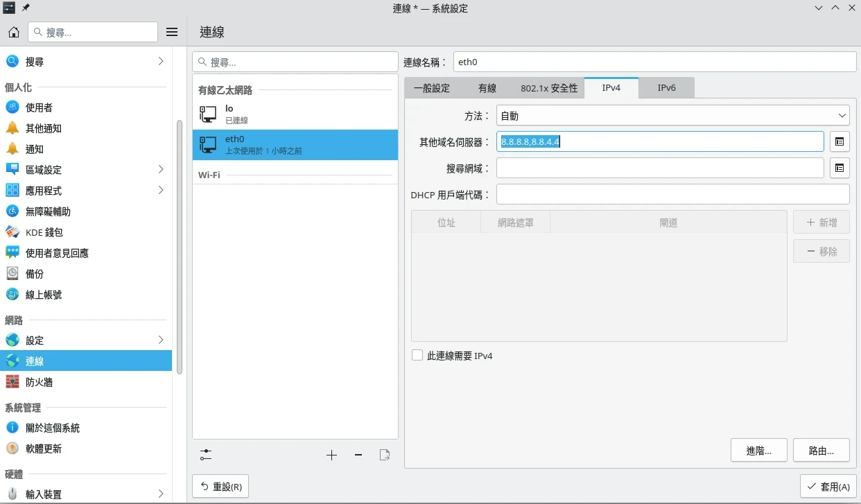Click the add connection plus icon
861x504 pixels.
(x=331, y=455)
